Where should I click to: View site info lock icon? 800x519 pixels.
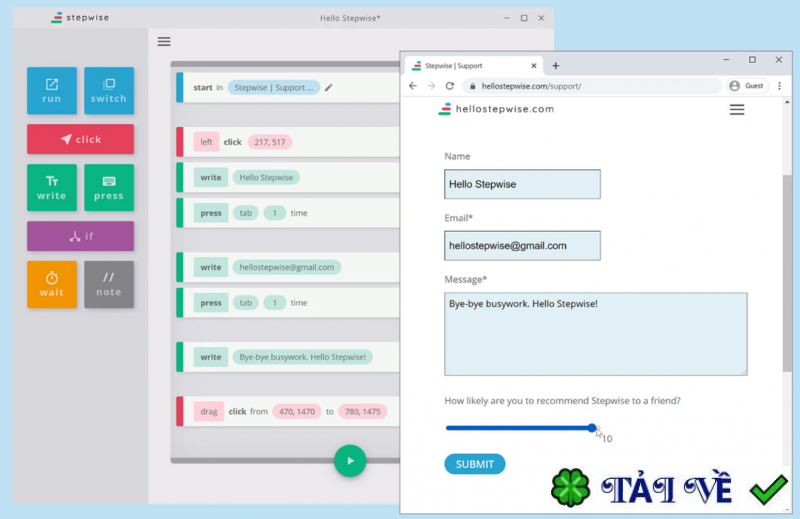pos(472,86)
